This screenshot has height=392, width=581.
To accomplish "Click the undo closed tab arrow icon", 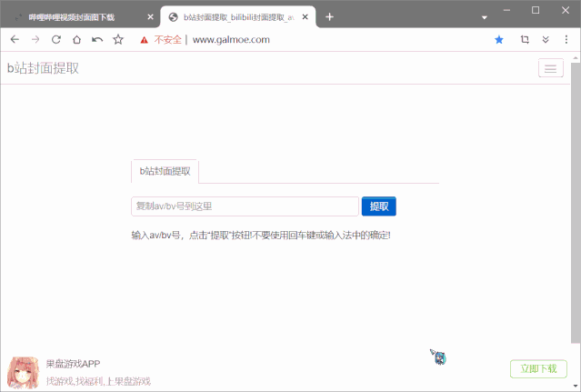I will coord(97,39).
